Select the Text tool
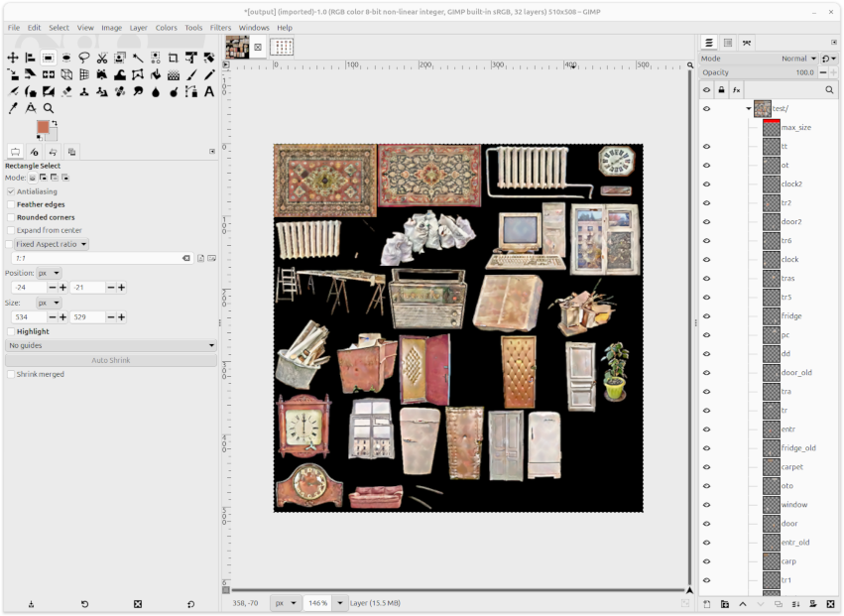The height and width of the screenshot is (616, 844). 209,92
